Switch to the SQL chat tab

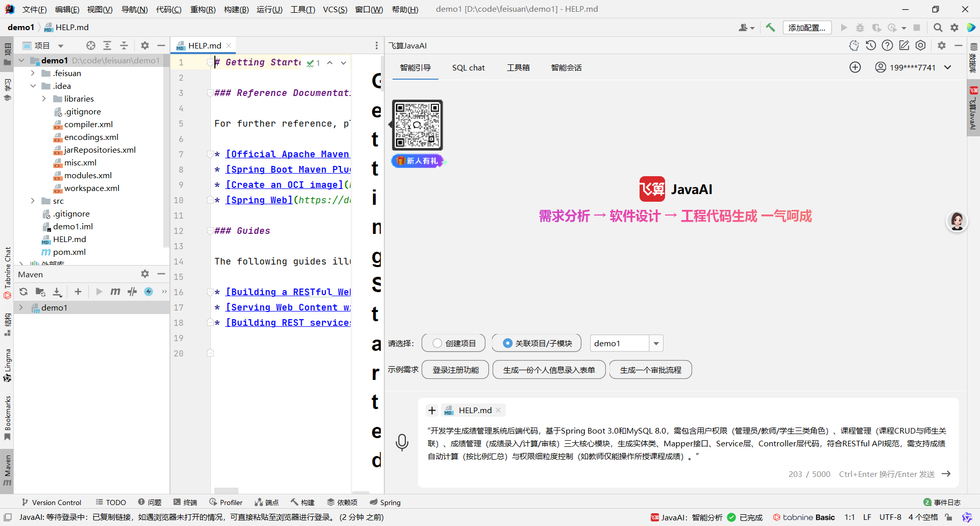click(468, 67)
